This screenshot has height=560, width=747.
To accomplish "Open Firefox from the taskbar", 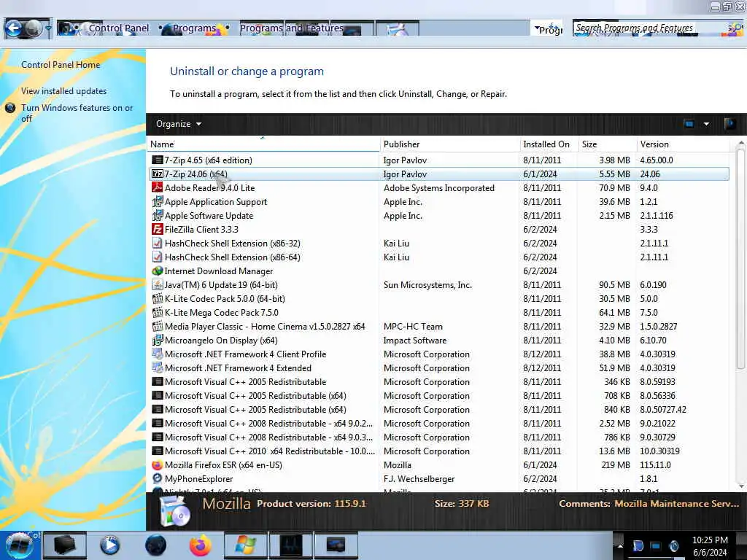I will point(200,545).
